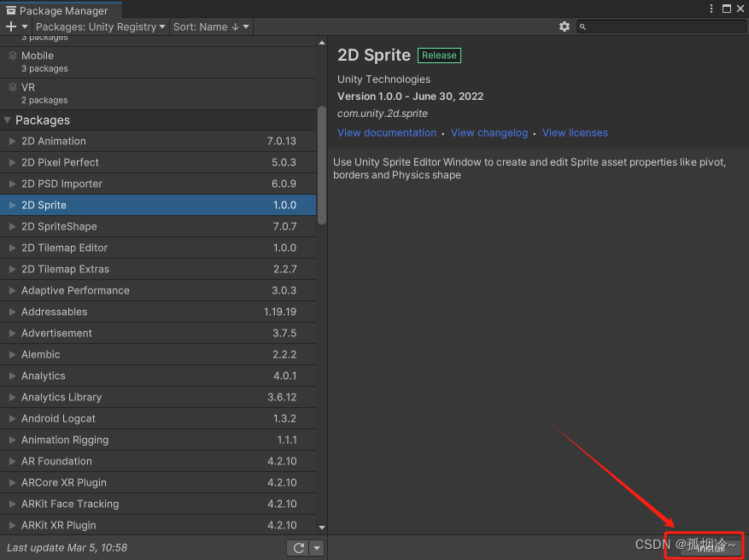749x560 pixels.
Task: Click the refresh package list button
Action: [x=299, y=548]
